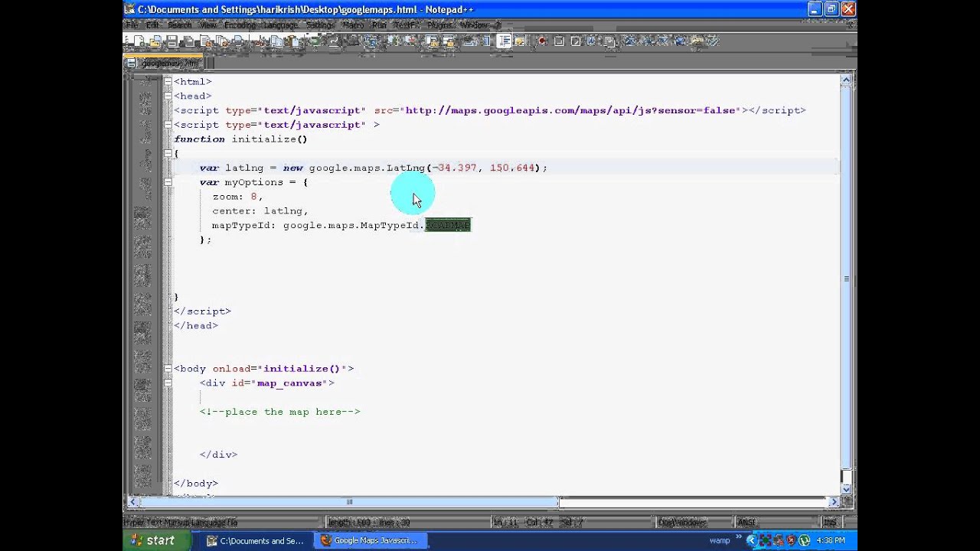Switch to the 'C:\Documents and Se...' taskbar button
980x551 pixels.
click(256, 540)
